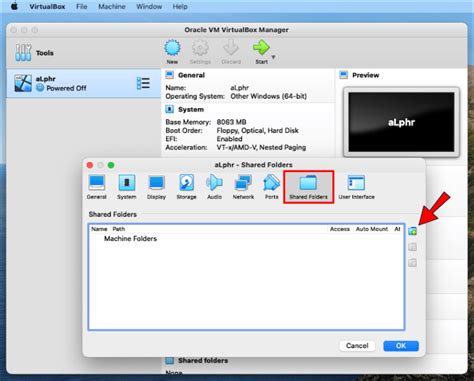Click the Powered Off status icon
Viewport: 474px width, 381px height.
[x=40, y=88]
